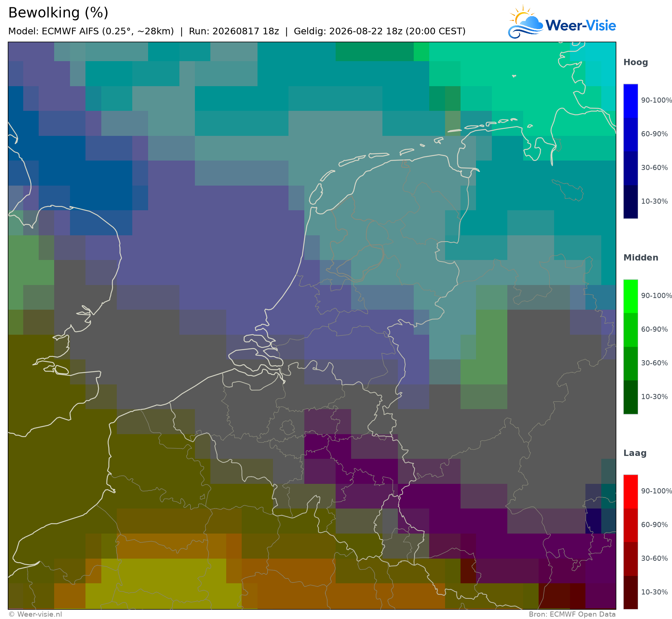Select the Midden 30-60% green swatch
This screenshot has height=619, width=672.
pyautogui.click(x=630, y=363)
